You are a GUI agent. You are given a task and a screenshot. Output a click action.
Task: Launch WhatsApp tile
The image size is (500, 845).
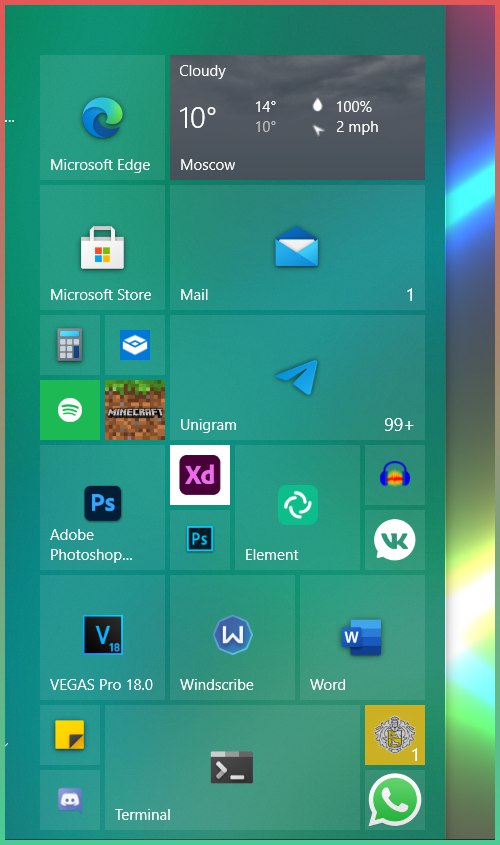tap(395, 800)
